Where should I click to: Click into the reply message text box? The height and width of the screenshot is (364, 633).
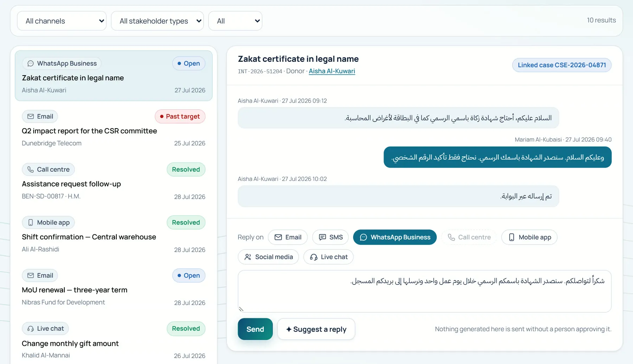click(x=424, y=291)
